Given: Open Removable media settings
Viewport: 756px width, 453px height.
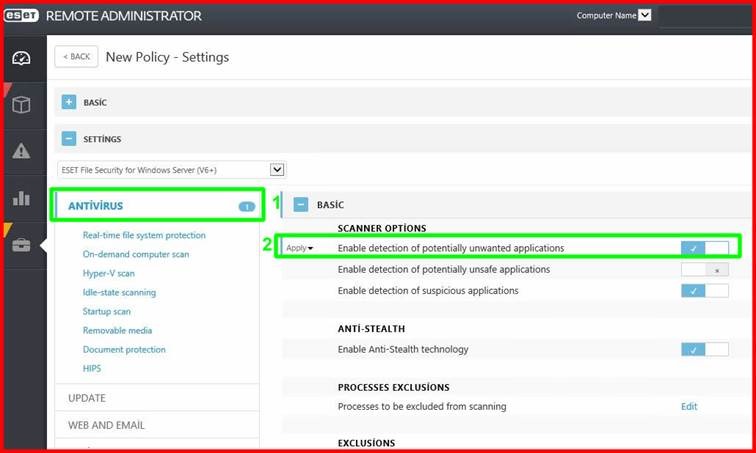Looking at the screenshot, I should pos(117,330).
